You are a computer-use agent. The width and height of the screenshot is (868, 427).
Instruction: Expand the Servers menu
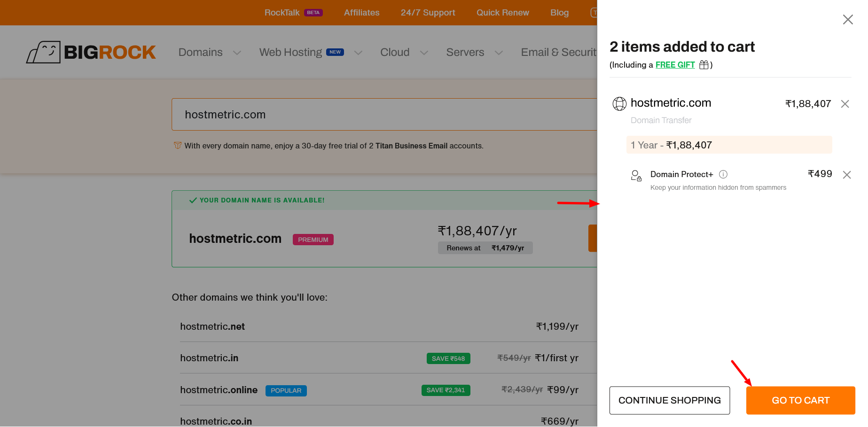(475, 52)
